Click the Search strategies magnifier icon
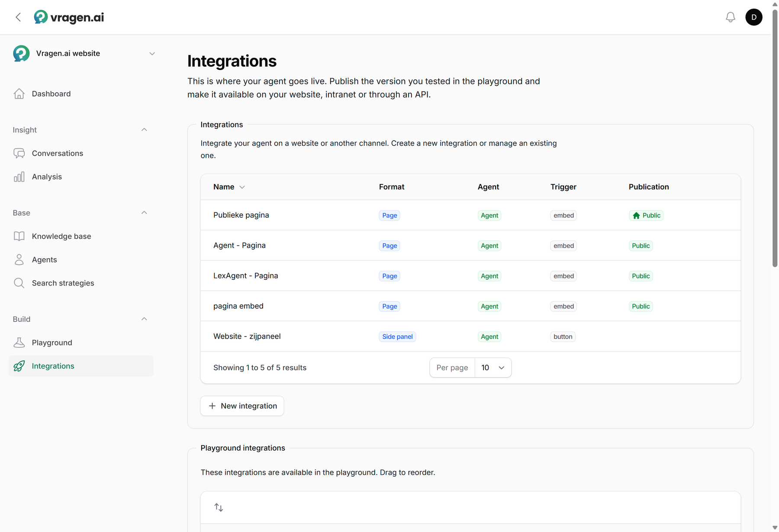Viewport: 779px width, 532px height. tap(19, 283)
